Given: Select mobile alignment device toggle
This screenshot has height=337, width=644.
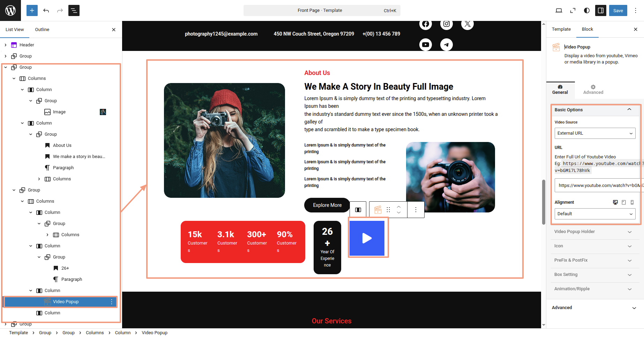Looking at the screenshot, I should pyautogui.click(x=632, y=202).
